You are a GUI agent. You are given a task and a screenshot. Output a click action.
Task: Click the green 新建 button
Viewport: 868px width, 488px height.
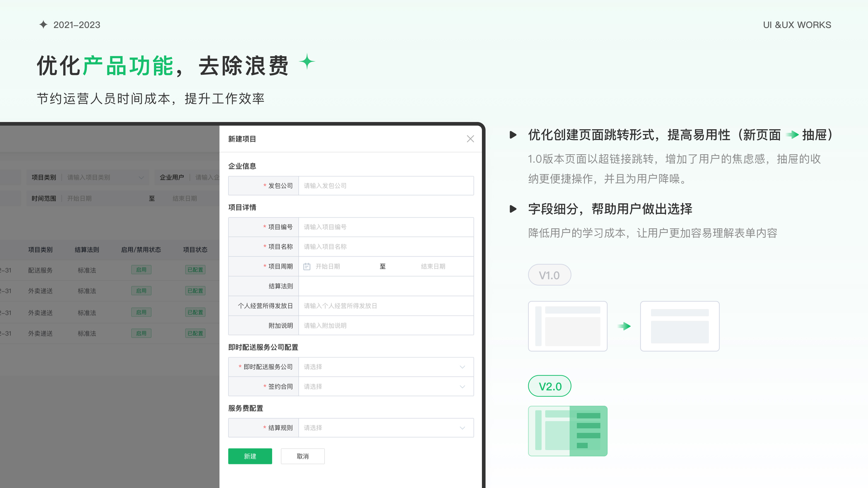tap(250, 456)
